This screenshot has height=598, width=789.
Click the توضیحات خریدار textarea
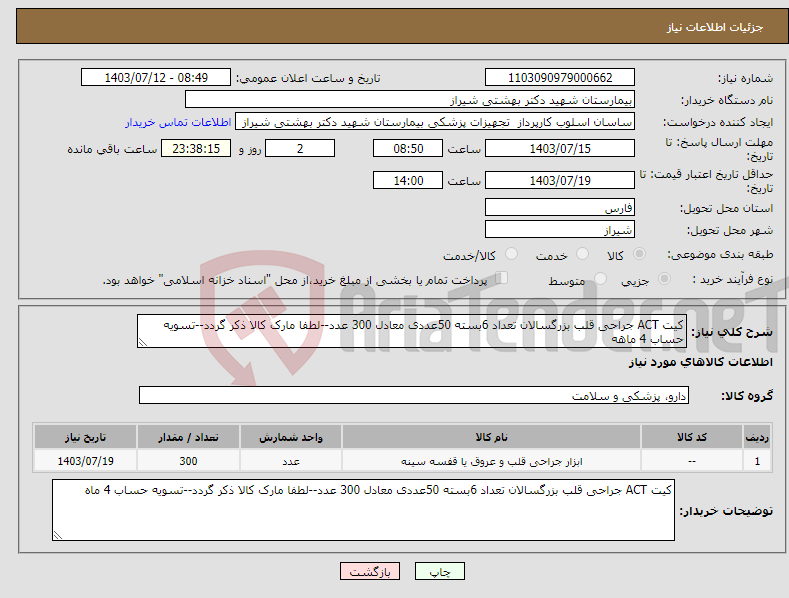coord(363,510)
